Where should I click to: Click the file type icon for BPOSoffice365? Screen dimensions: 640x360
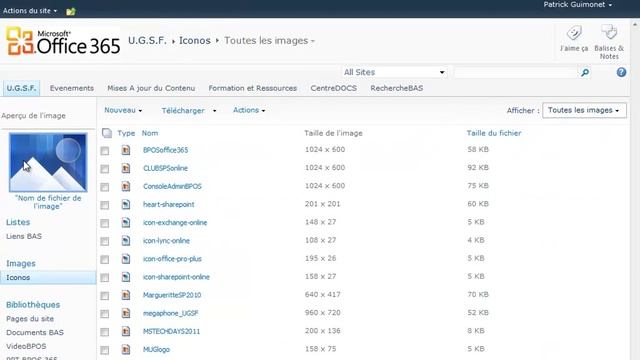pos(126,150)
